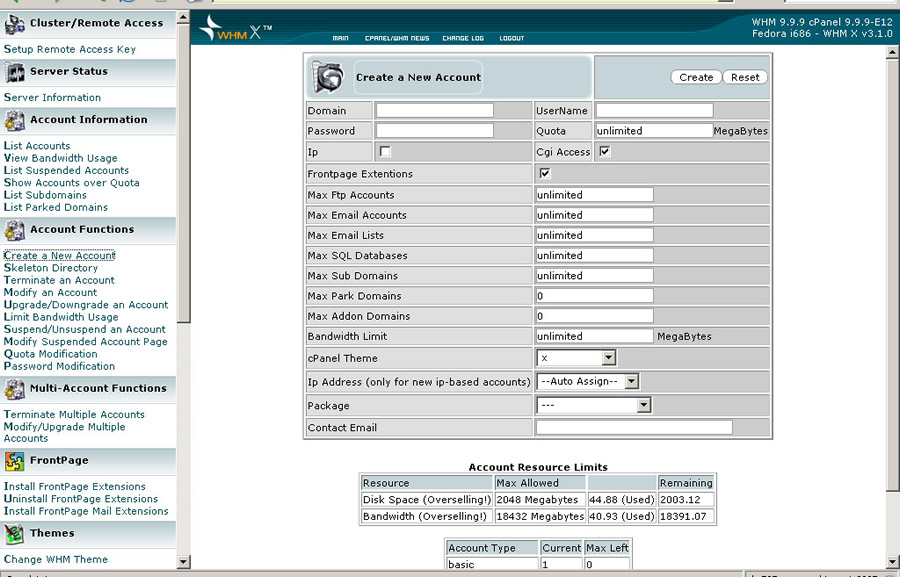
Task: Click the sidebar scrollbar down arrow
Action: tap(183, 562)
